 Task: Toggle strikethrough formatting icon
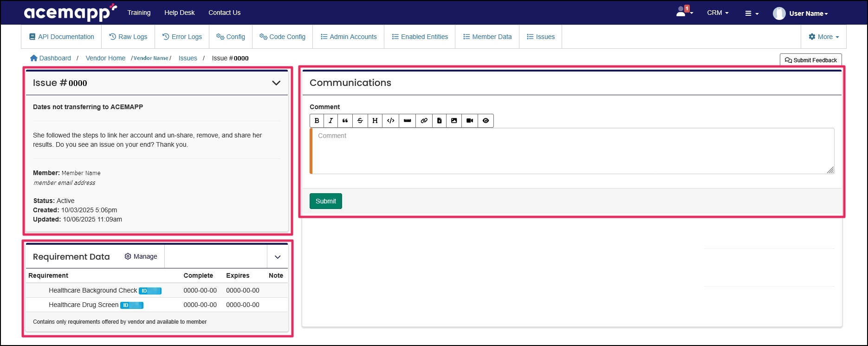tap(360, 121)
